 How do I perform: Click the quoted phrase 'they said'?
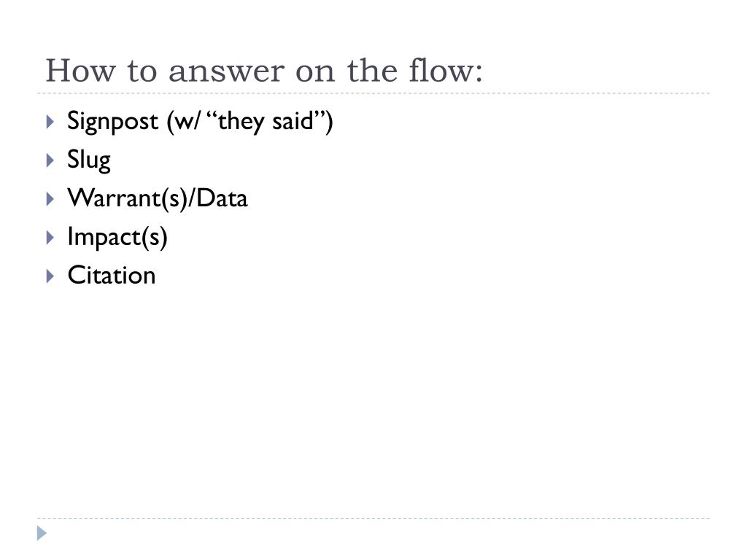click(266, 121)
